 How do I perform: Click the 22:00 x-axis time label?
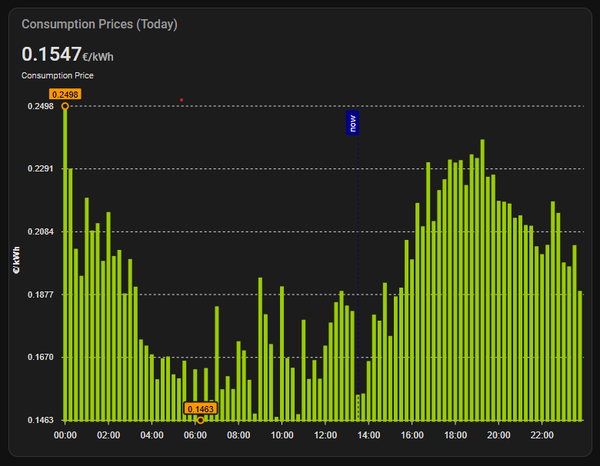point(542,435)
